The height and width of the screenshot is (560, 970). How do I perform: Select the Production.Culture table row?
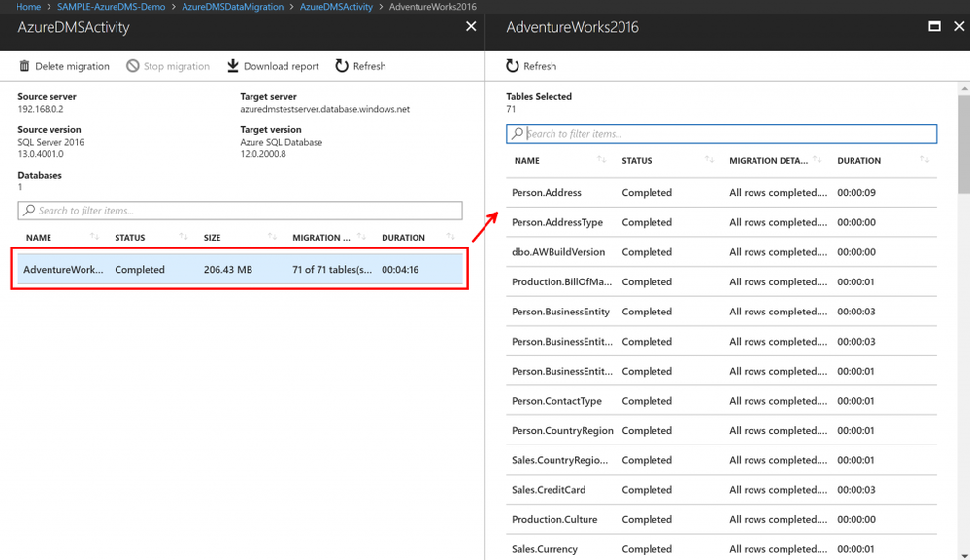(x=721, y=519)
